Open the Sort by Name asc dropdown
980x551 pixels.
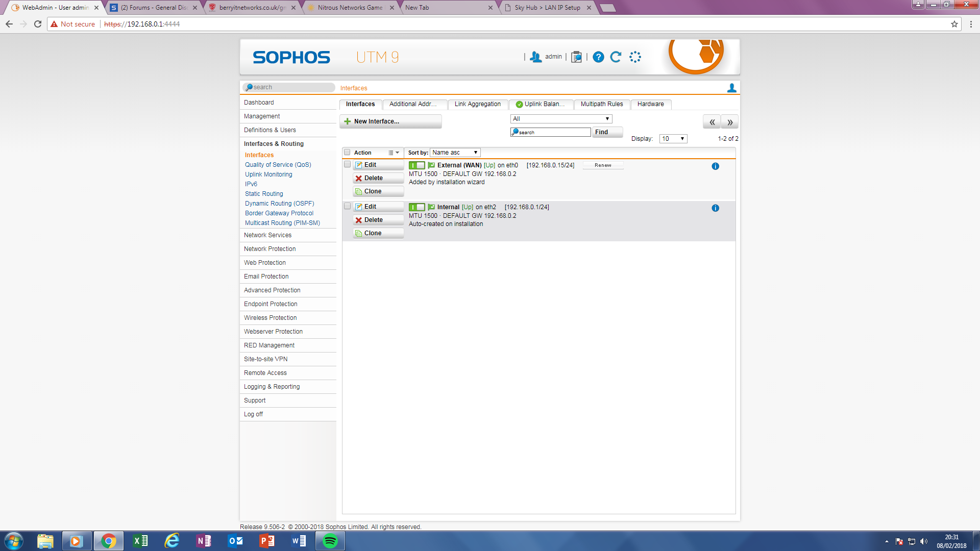click(455, 153)
